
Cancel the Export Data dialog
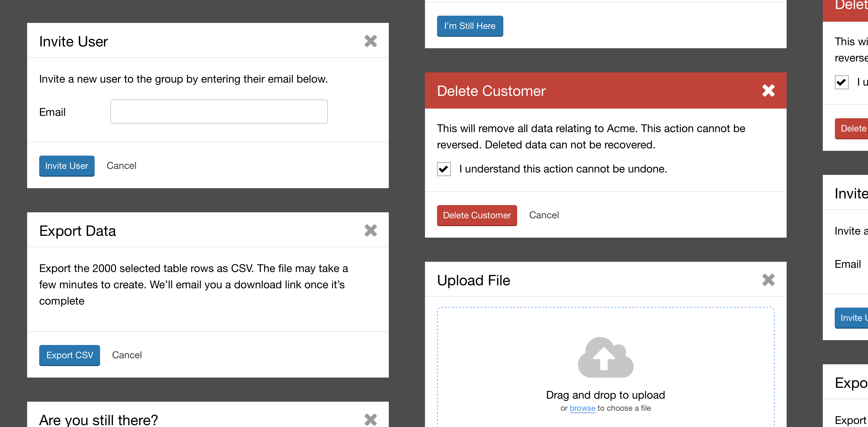pos(127,355)
